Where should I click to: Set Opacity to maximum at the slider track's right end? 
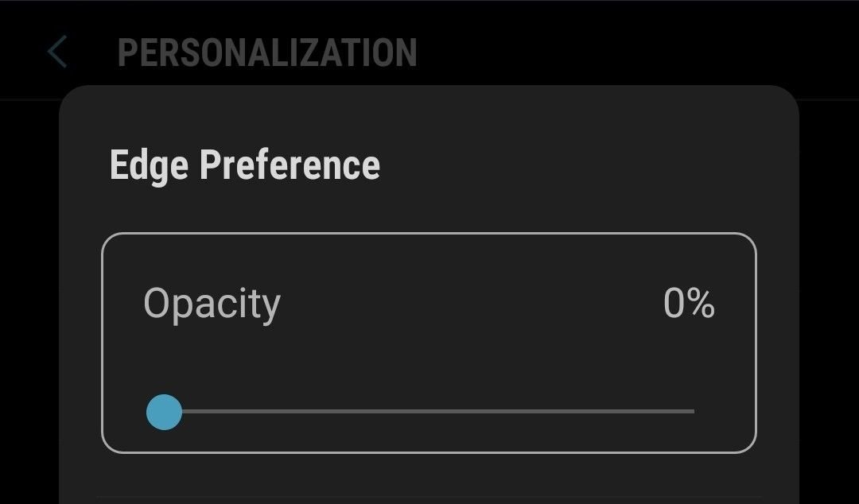point(693,412)
